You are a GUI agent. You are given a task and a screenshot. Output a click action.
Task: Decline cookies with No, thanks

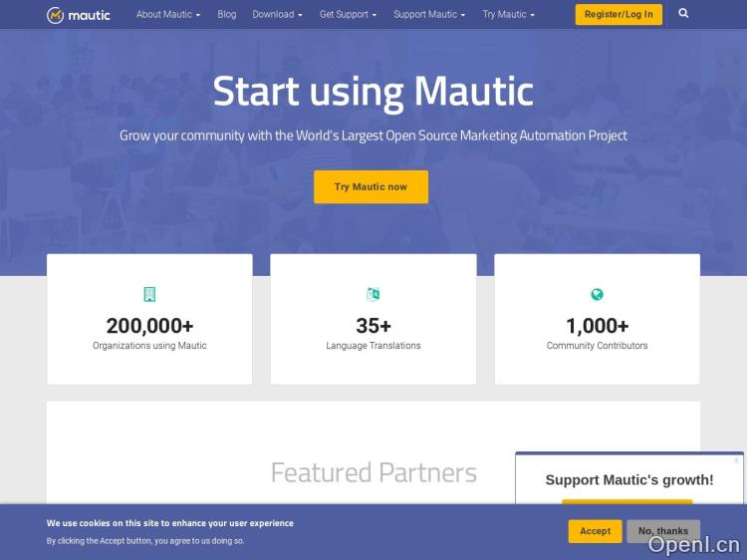(663, 531)
